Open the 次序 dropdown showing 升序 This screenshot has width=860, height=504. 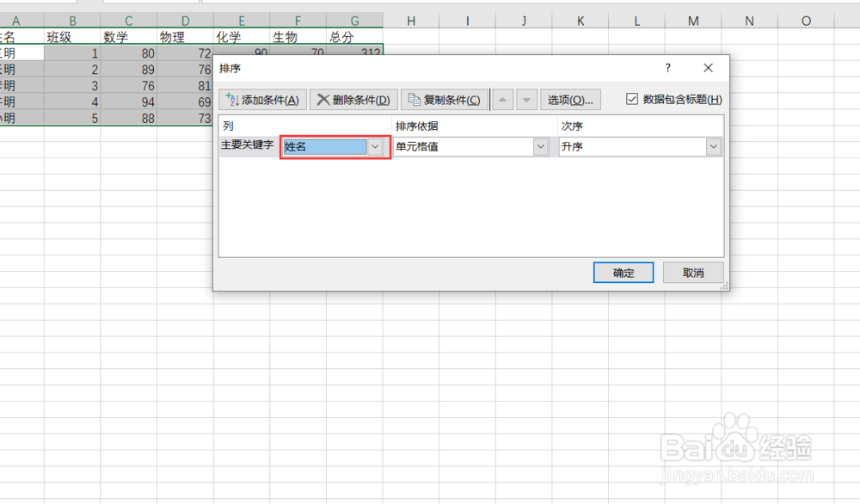[x=713, y=146]
